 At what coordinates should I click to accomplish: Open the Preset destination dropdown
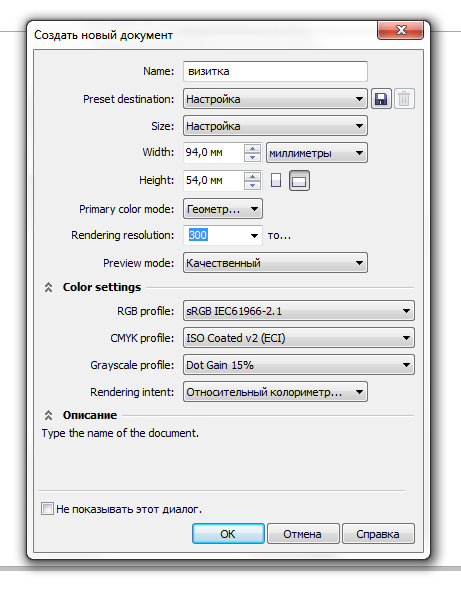click(275, 99)
